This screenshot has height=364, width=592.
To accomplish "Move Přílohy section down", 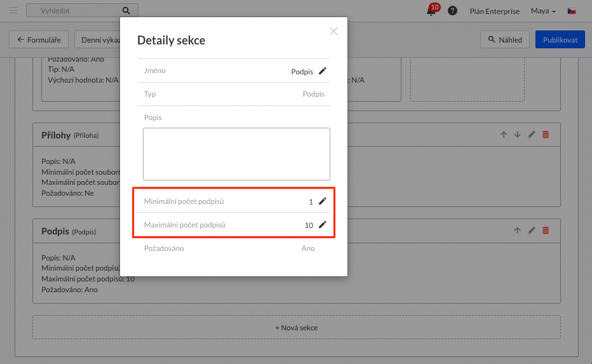I will [517, 135].
